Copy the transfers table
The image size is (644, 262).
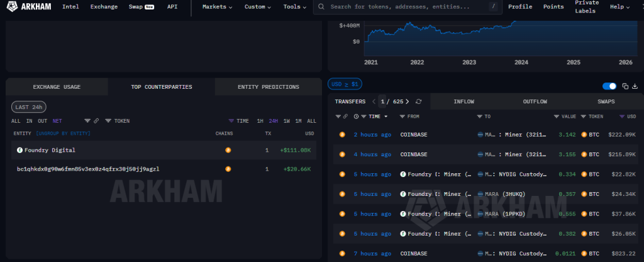point(625,86)
